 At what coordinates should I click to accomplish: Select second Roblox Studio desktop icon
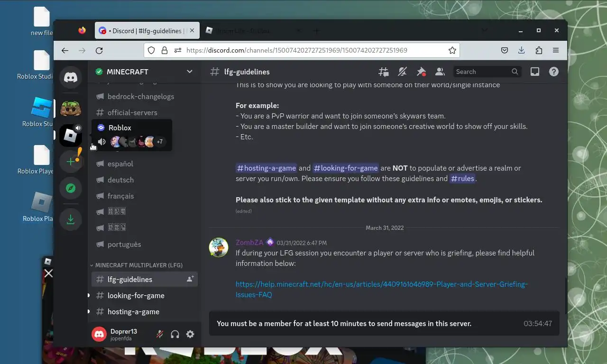(x=39, y=112)
